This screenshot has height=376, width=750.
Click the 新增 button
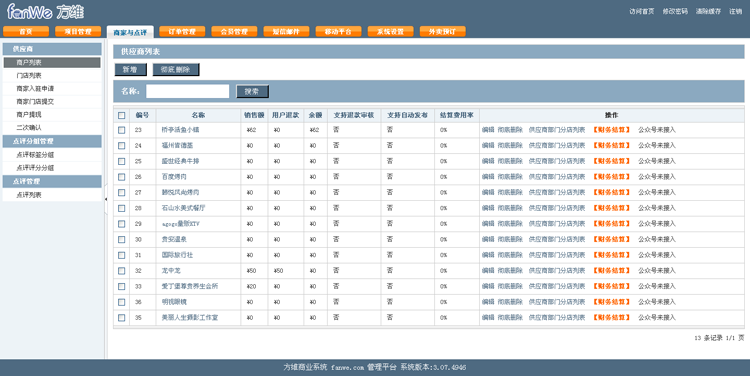[131, 70]
